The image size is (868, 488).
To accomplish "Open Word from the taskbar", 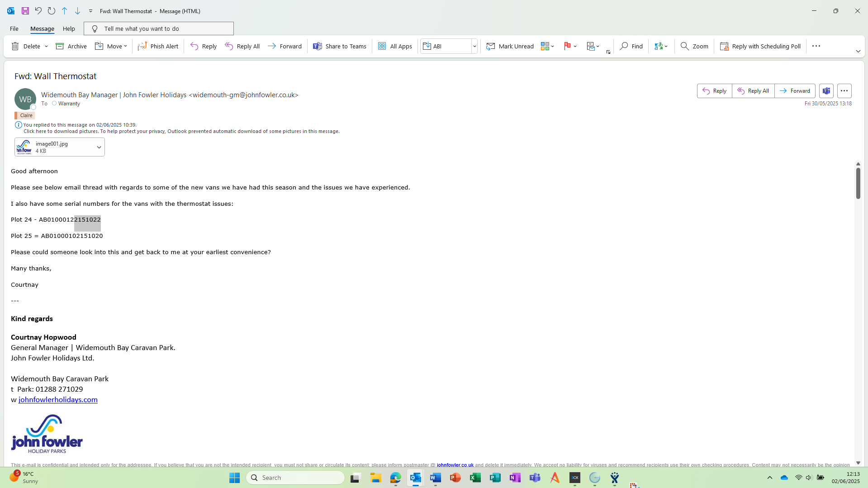I will click(x=436, y=478).
